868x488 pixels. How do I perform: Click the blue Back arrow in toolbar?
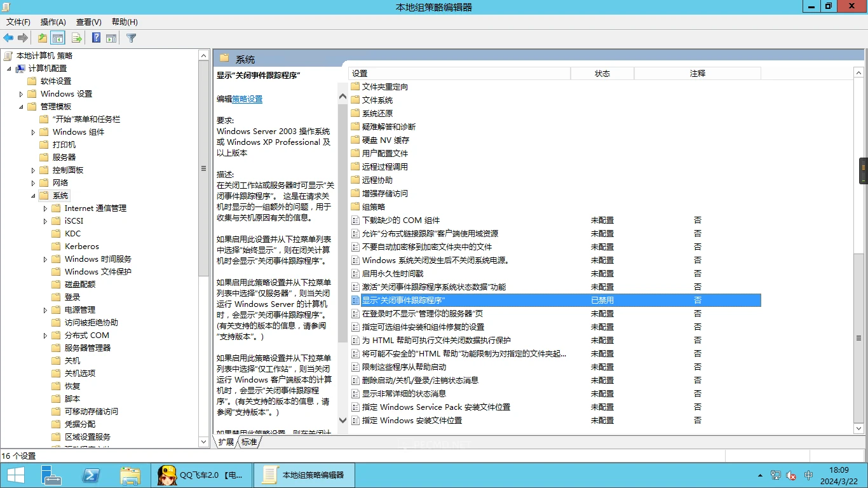coord(8,38)
